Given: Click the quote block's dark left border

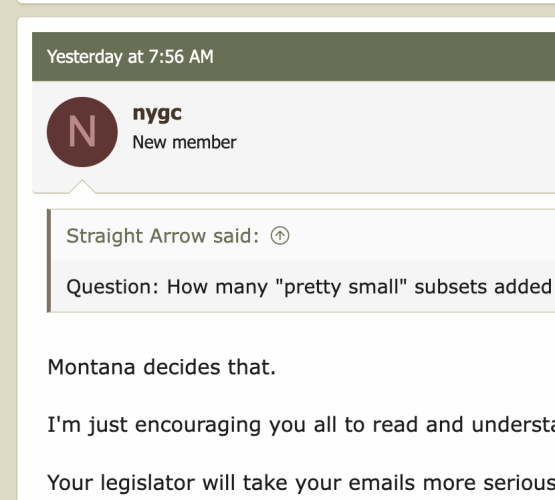Looking at the screenshot, I should [49, 261].
